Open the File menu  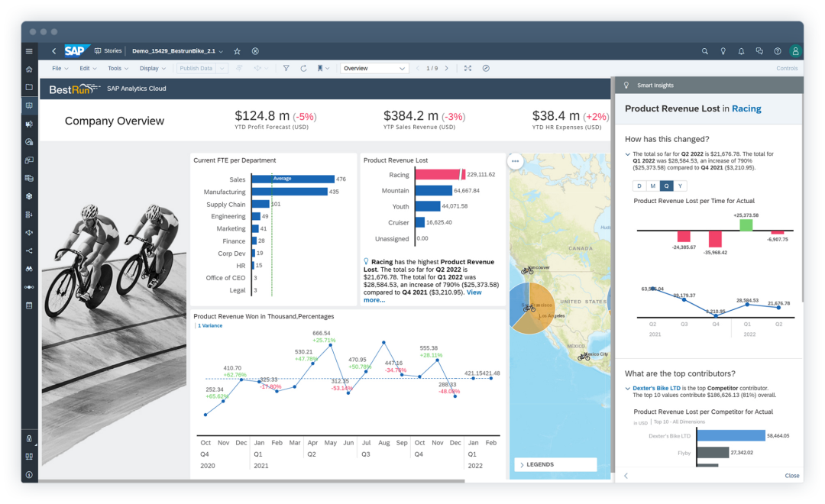click(59, 68)
